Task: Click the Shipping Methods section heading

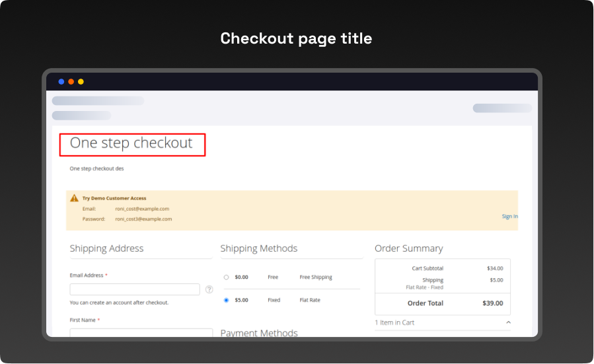Action: click(x=259, y=248)
